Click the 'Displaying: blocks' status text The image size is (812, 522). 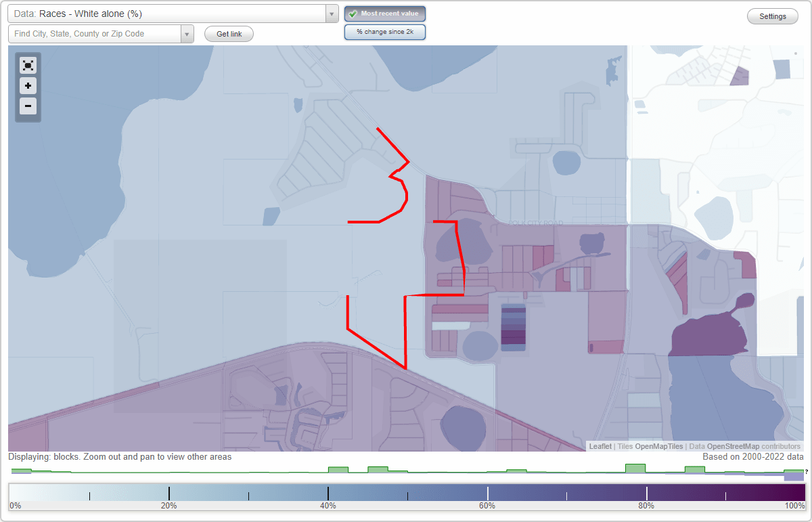[x=120, y=457]
